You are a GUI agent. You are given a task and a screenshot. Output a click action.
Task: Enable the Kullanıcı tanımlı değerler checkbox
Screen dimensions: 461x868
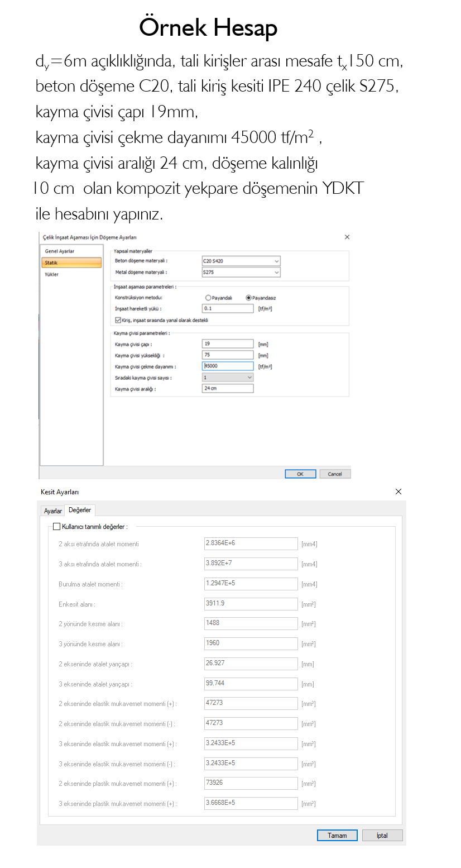56,526
